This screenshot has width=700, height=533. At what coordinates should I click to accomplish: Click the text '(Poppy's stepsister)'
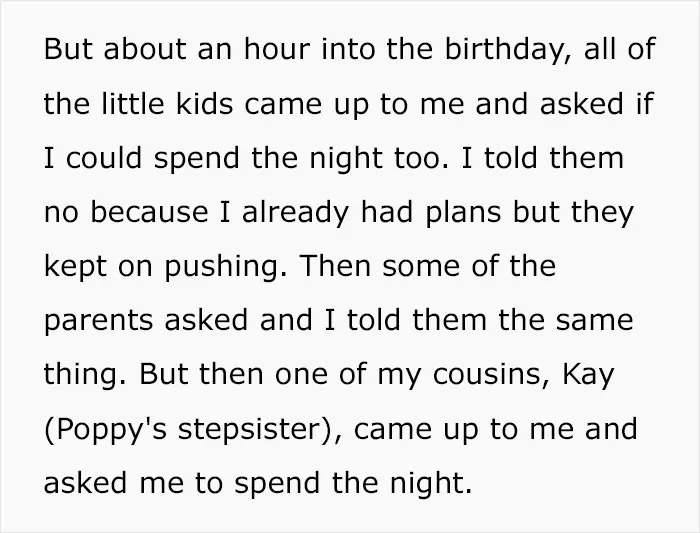point(193,430)
